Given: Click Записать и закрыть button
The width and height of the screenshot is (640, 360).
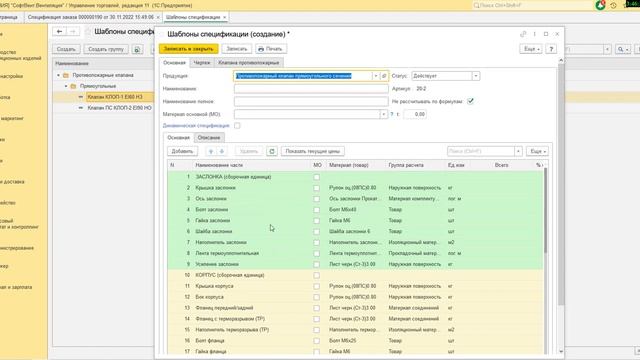Looking at the screenshot, I should click(x=189, y=49).
